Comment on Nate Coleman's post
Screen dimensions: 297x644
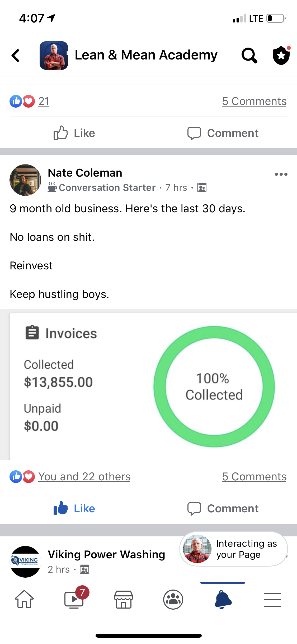[x=223, y=508]
